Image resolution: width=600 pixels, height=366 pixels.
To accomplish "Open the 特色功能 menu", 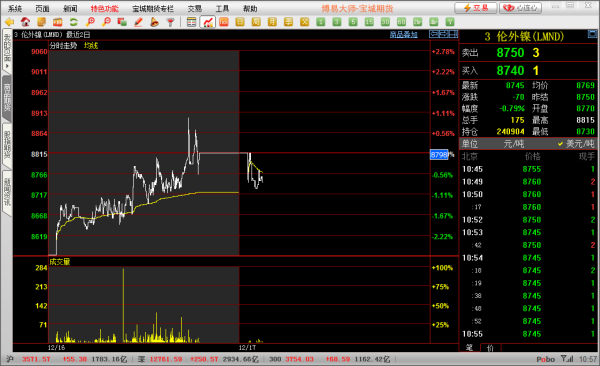I will point(104,8).
